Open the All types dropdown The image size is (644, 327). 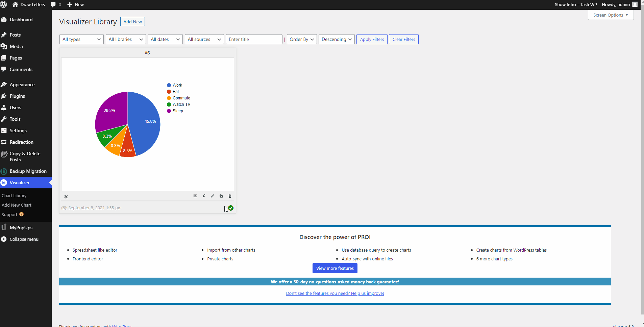click(x=81, y=39)
